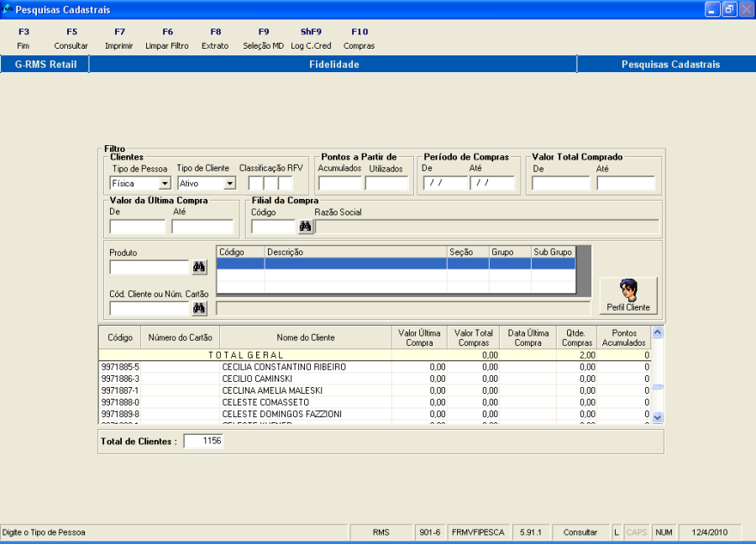This screenshot has width=756, height=544.
Task: Click the Descrição column header
Action: 356,252
